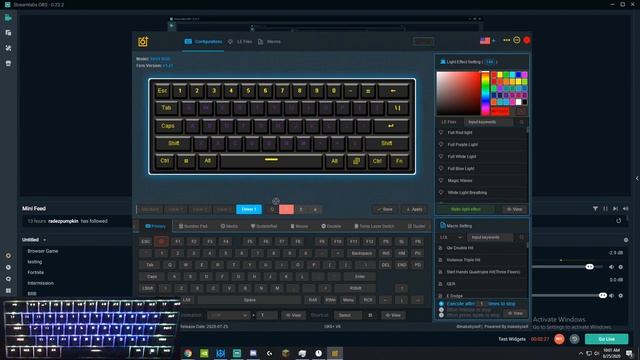Select Full Purple Light effect
Image resolution: width=640 pixels, height=360 pixels.
tap(462, 144)
